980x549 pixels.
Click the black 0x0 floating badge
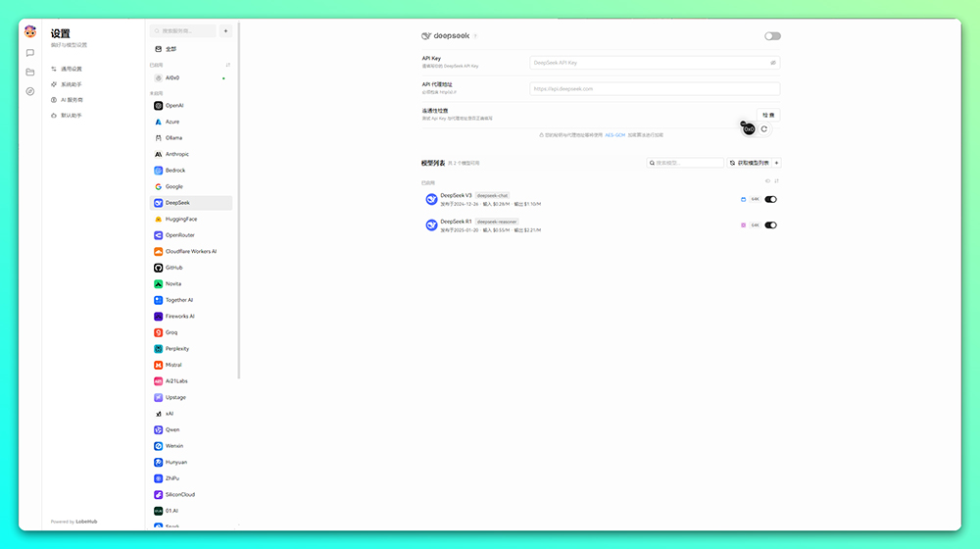tap(748, 129)
